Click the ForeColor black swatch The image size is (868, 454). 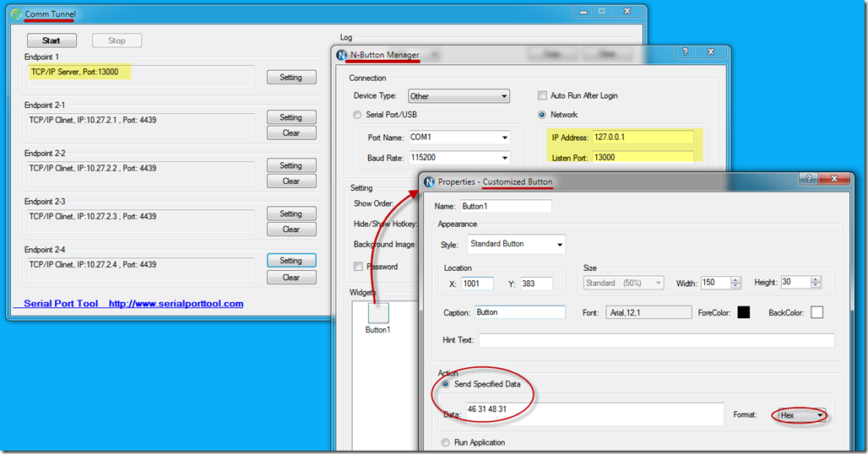tap(743, 312)
